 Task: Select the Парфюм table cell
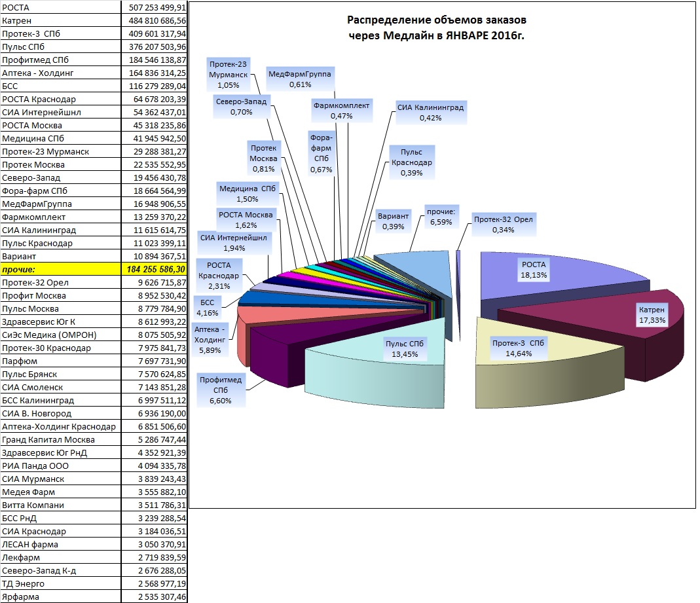click(x=60, y=361)
